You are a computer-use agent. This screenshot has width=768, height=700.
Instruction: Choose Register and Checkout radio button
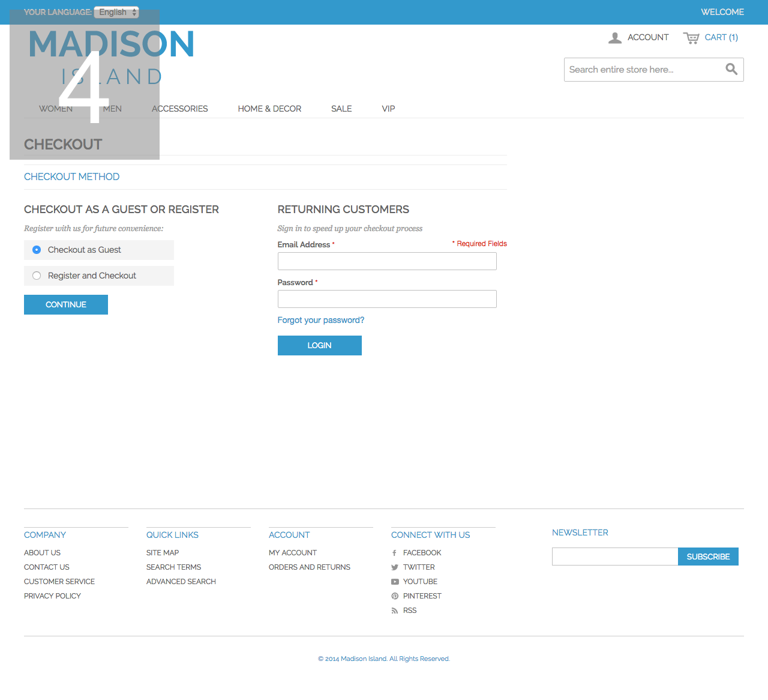click(x=37, y=276)
